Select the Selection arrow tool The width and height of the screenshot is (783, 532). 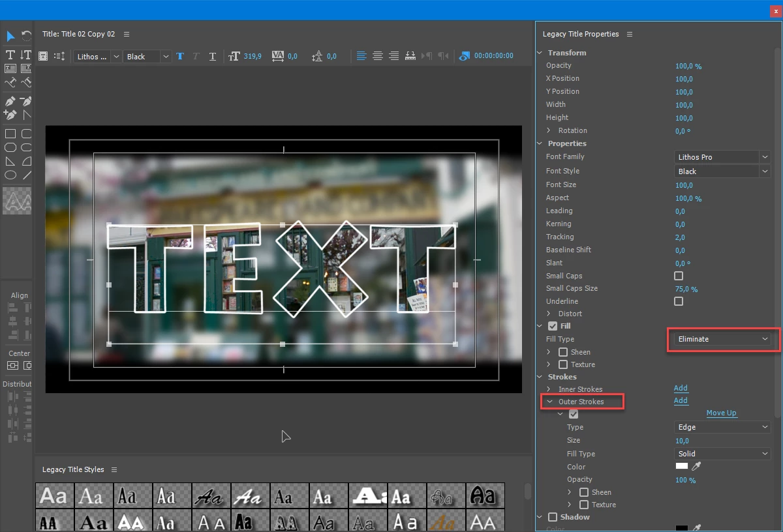(10, 36)
